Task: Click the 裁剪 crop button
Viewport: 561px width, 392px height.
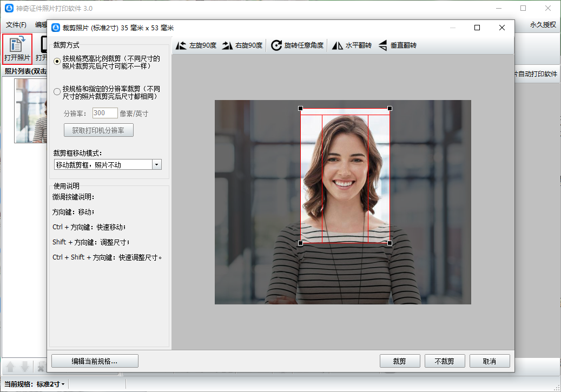Action: pyautogui.click(x=400, y=361)
